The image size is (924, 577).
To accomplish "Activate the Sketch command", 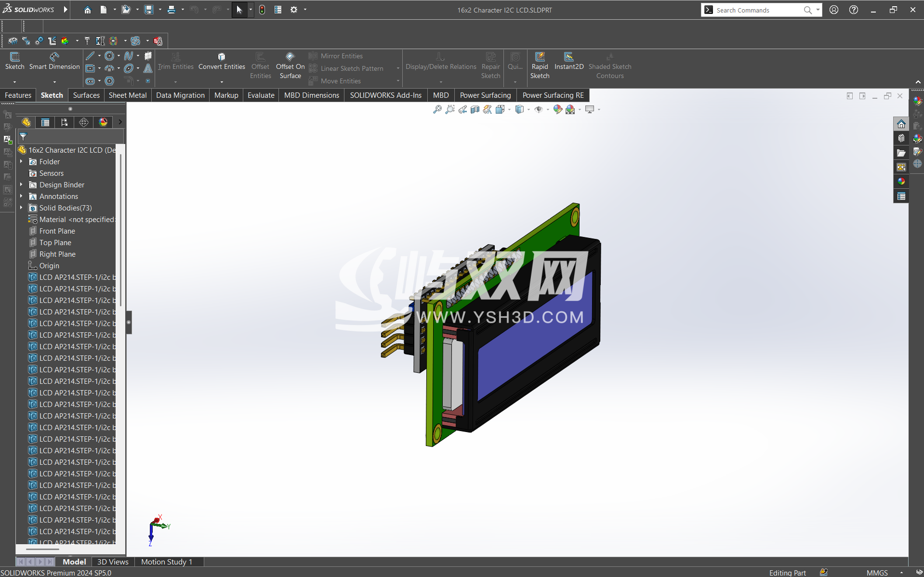I will [14, 63].
